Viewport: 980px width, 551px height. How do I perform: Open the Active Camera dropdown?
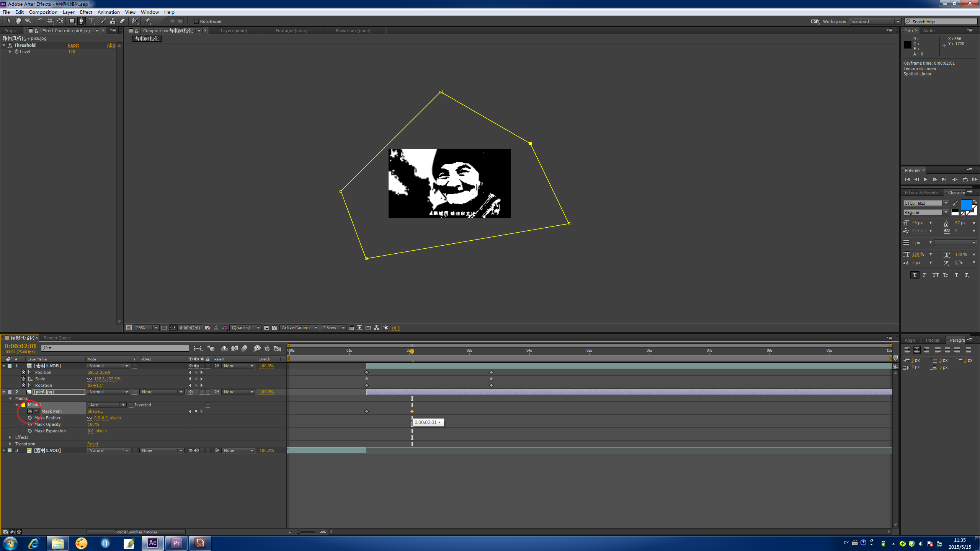299,328
